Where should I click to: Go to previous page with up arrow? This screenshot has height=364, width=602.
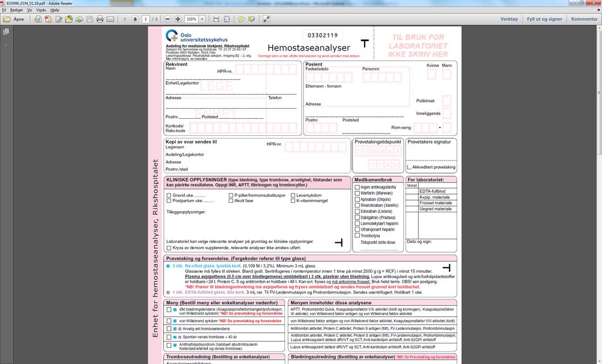(125, 19)
